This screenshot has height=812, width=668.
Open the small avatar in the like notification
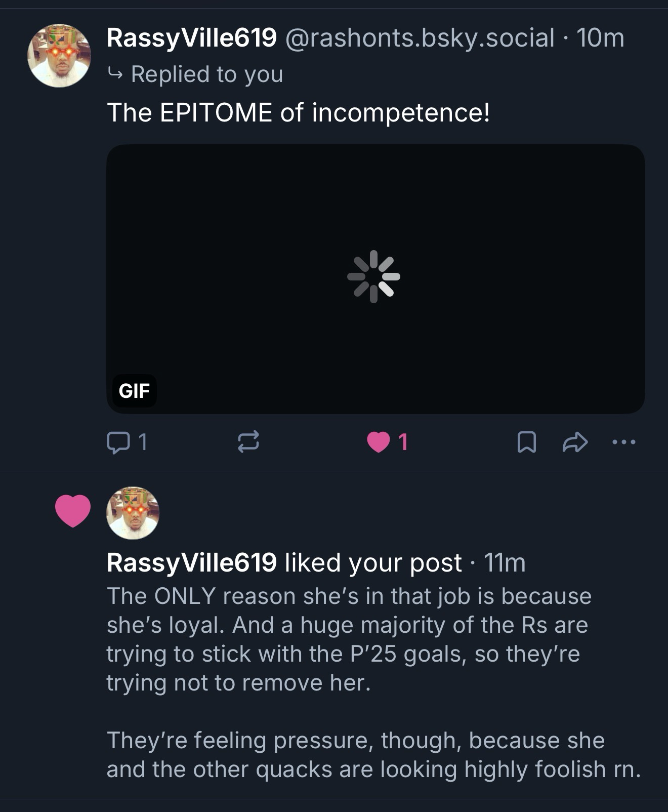pos(133,513)
